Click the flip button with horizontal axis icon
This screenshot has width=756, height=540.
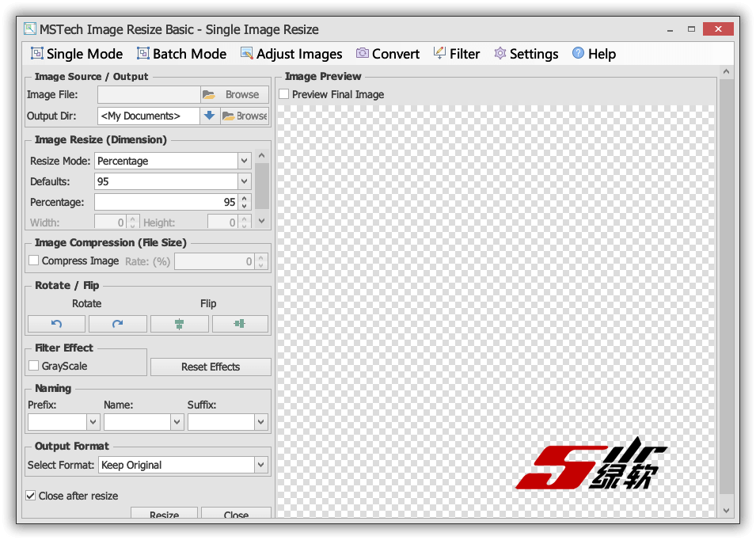240,324
